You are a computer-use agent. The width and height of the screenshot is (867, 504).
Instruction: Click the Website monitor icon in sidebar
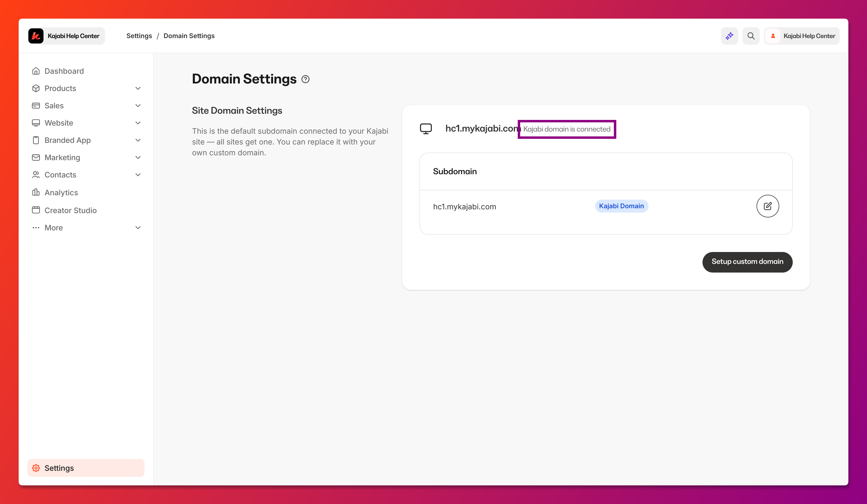36,123
